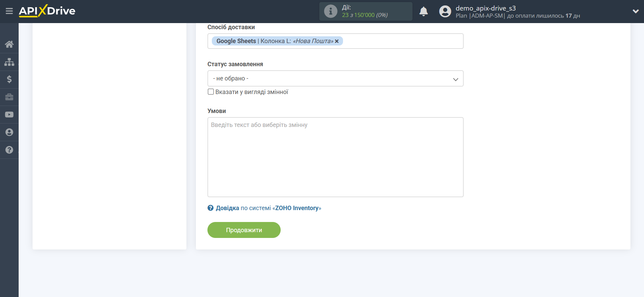Image resolution: width=644 pixels, height=297 pixels.
Task: Open the Home sidebar icon
Action: (9, 44)
